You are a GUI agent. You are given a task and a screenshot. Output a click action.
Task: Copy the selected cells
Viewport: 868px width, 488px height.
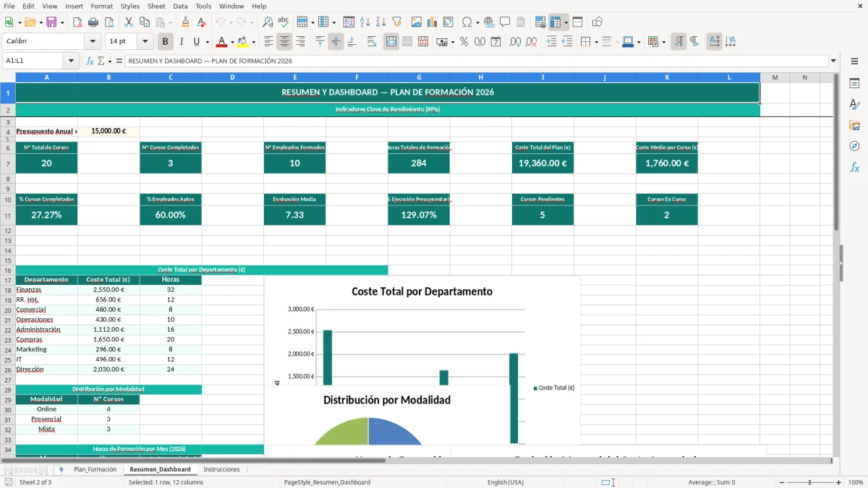[x=144, y=22]
